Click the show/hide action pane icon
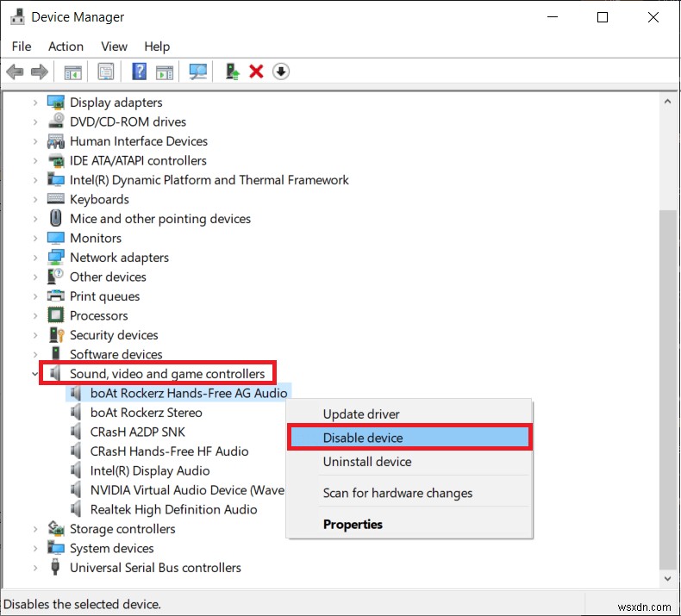Viewport: 681px width, 616px height. pos(165,72)
